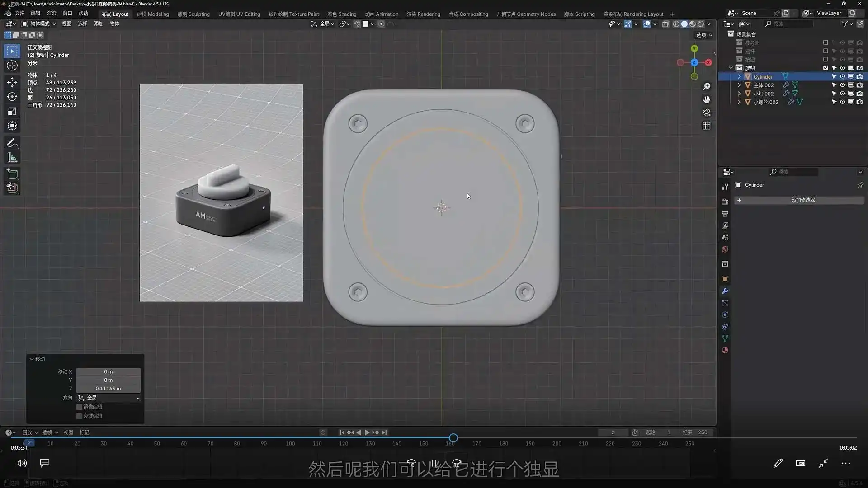Enable the 镜像编辑 checkbox in the Move panel
Viewport: 868px width, 488px height.
click(x=80, y=407)
